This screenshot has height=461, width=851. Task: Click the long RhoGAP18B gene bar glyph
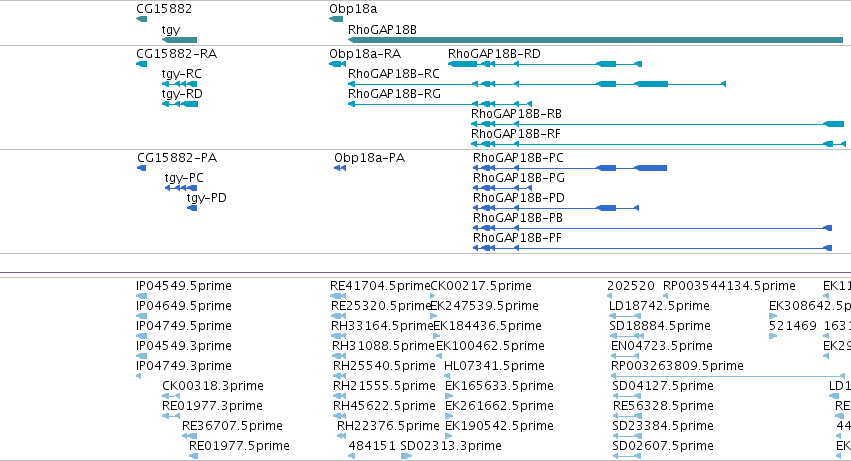(x=595, y=40)
